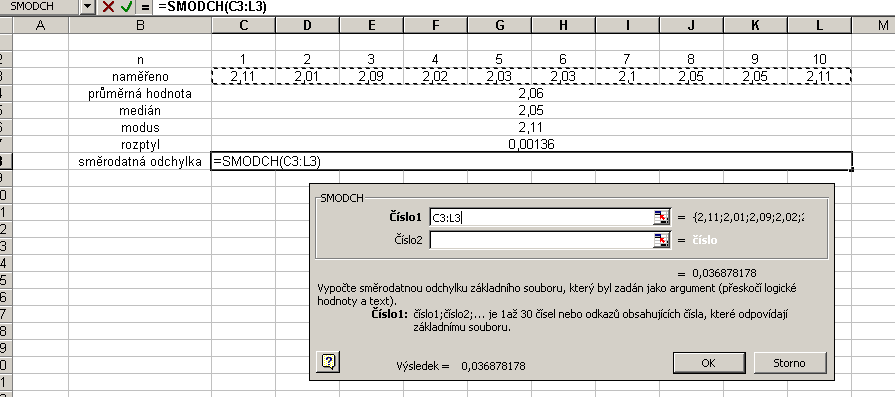Viewport: 895px width, 397px height.
Task: Click n value 5 in column G
Action: (499, 59)
